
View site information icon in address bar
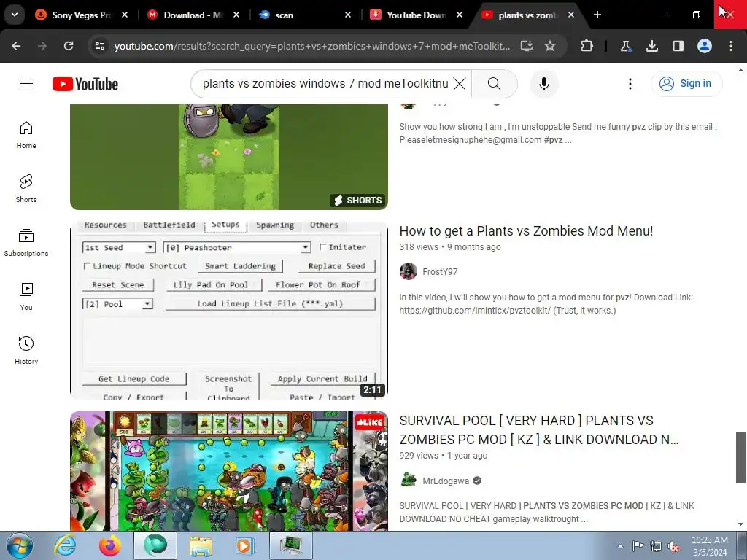click(x=99, y=46)
